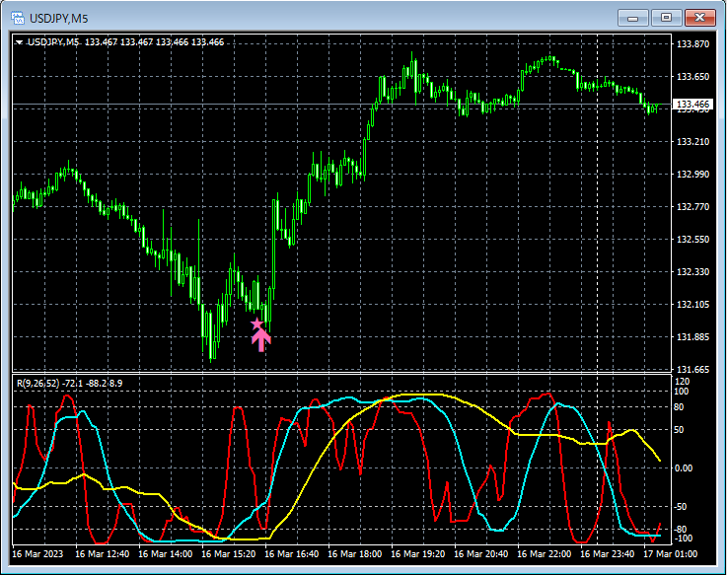Select the pink up arrow signal
The height and width of the screenshot is (575, 728).
[x=261, y=340]
